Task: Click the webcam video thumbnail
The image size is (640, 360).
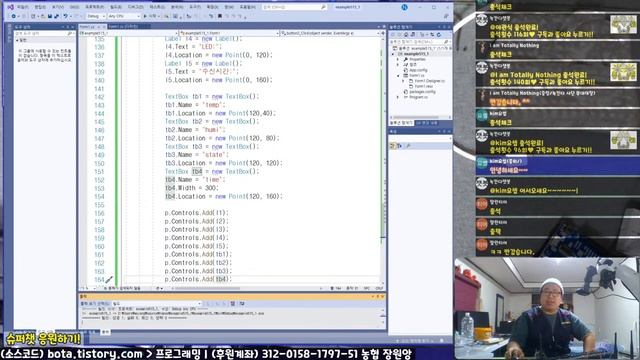Action: point(547,308)
